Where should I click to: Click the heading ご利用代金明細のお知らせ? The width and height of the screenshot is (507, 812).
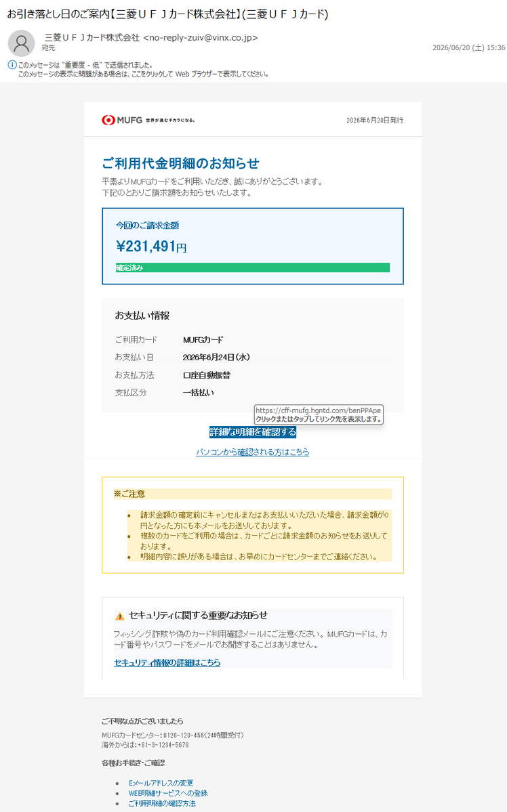pyautogui.click(x=180, y=163)
